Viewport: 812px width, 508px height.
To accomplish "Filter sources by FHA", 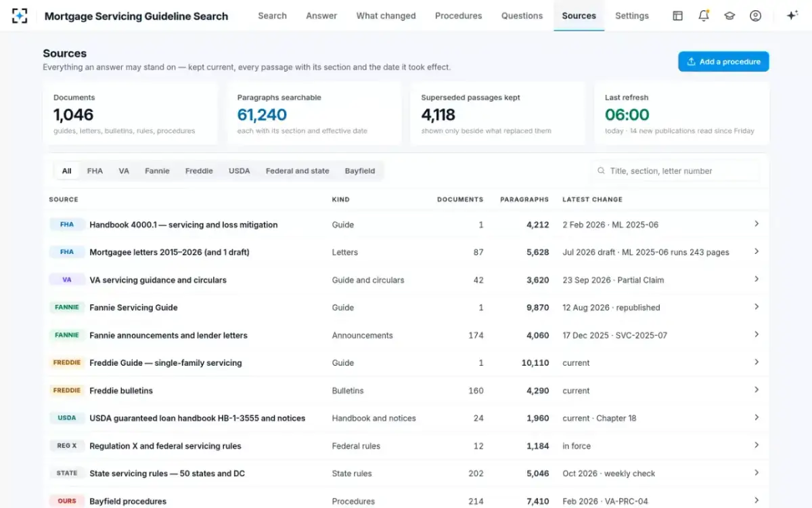I will [95, 171].
